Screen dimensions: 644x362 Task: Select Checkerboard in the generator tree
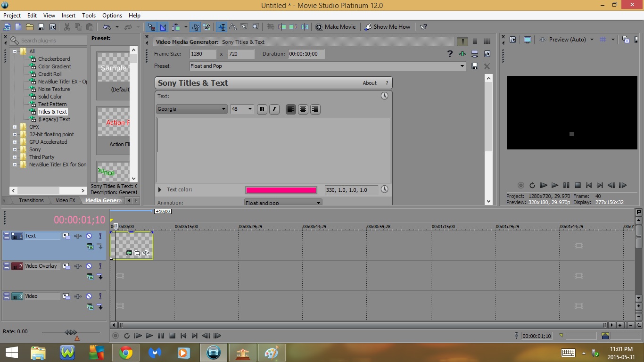click(54, 59)
